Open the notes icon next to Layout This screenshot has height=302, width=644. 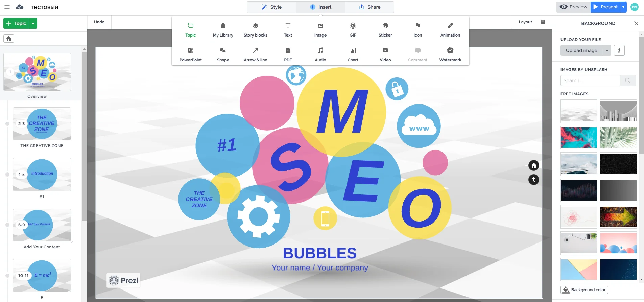pyautogui.click(x=543, y=22)
